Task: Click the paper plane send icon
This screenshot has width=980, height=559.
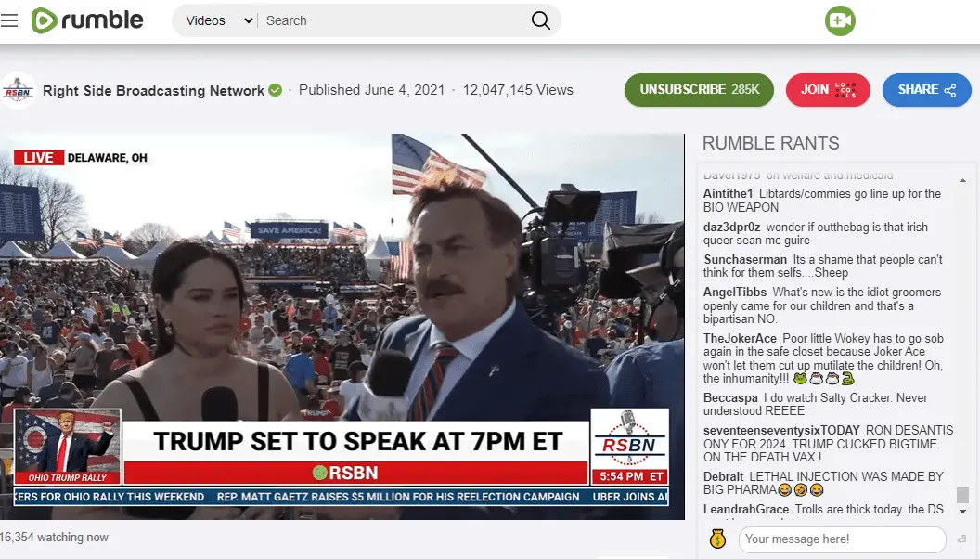Action: tap(961, 539)
